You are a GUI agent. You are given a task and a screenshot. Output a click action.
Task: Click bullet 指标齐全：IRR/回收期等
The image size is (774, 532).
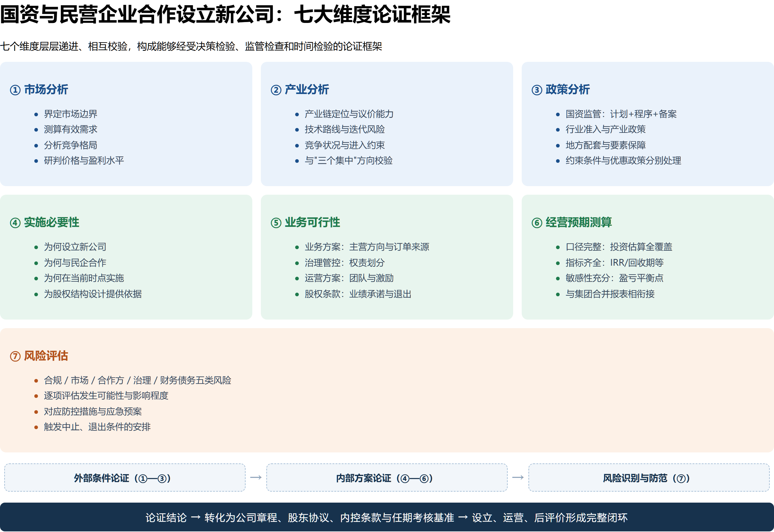pyautogui.click(x=615, y=263)
